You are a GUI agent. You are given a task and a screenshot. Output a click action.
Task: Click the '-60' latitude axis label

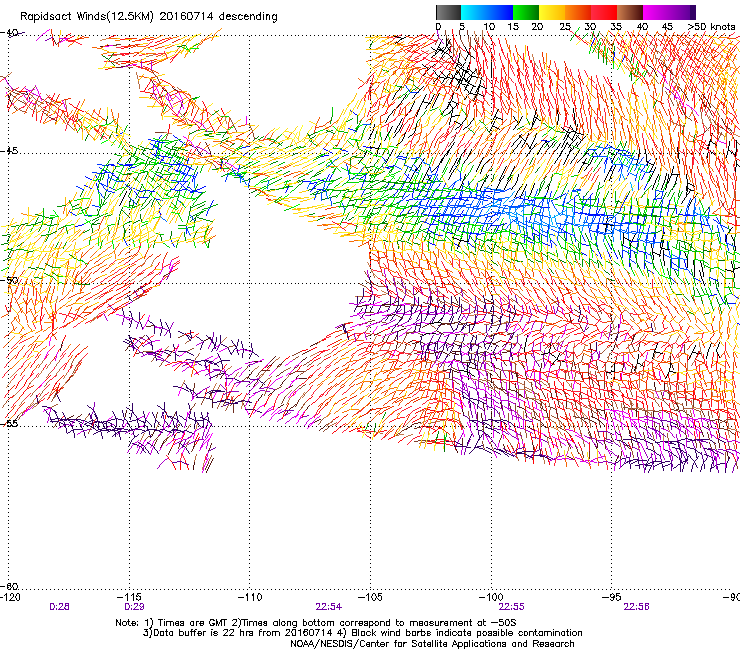coord(9,586)
